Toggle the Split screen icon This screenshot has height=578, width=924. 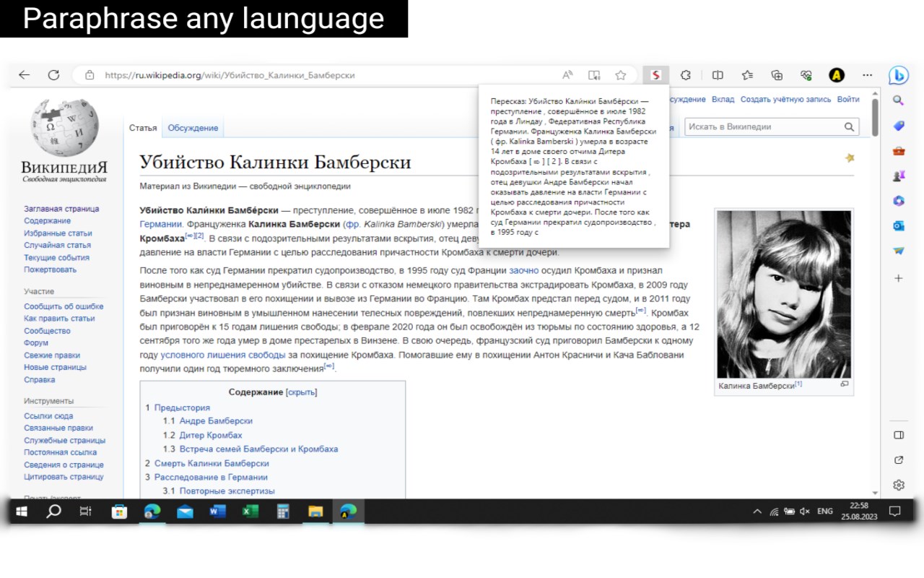pyautogui.click(x=718, y=75)
